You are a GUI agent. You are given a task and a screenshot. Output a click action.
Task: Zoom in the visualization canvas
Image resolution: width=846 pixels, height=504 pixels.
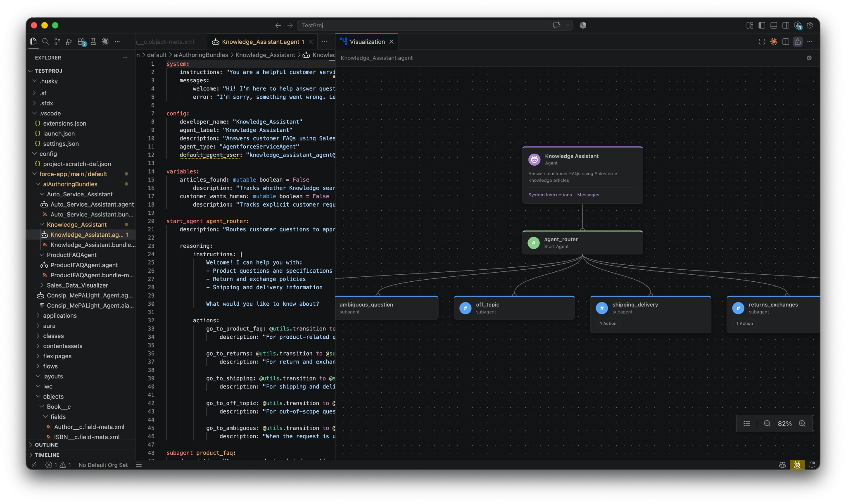coord(802,423)
